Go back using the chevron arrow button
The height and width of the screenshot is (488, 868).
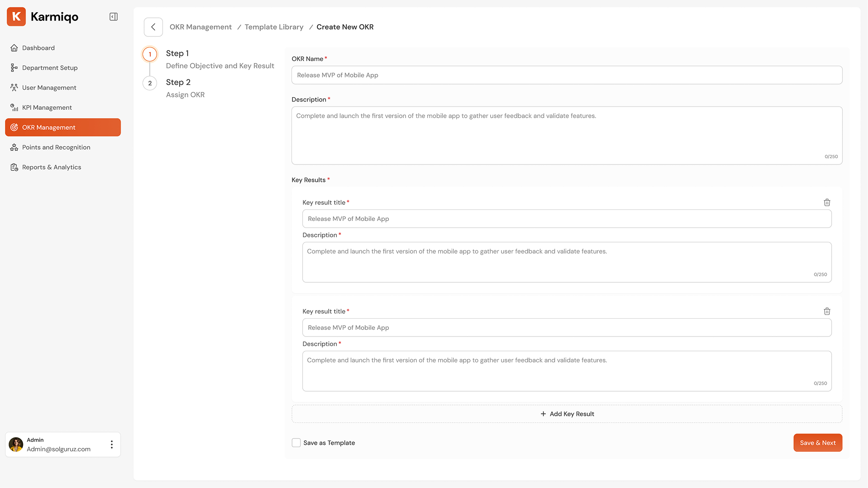(x=153, y=27)
